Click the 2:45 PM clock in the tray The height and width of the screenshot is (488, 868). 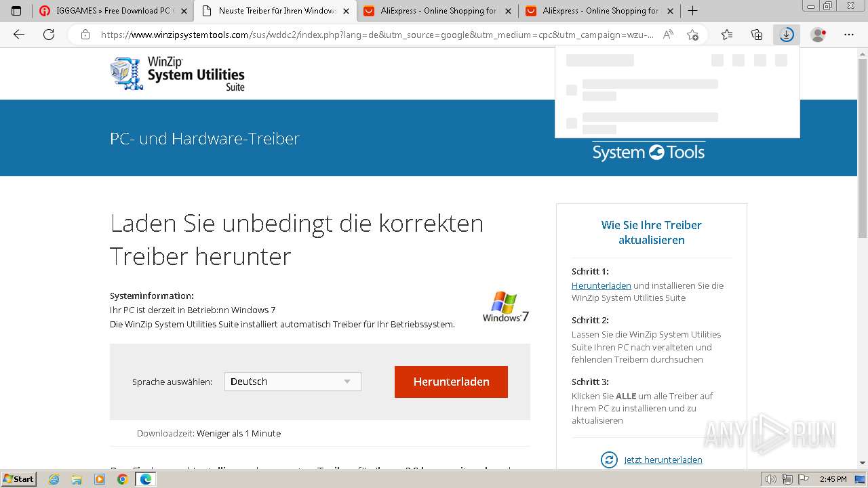click(833, 479)
